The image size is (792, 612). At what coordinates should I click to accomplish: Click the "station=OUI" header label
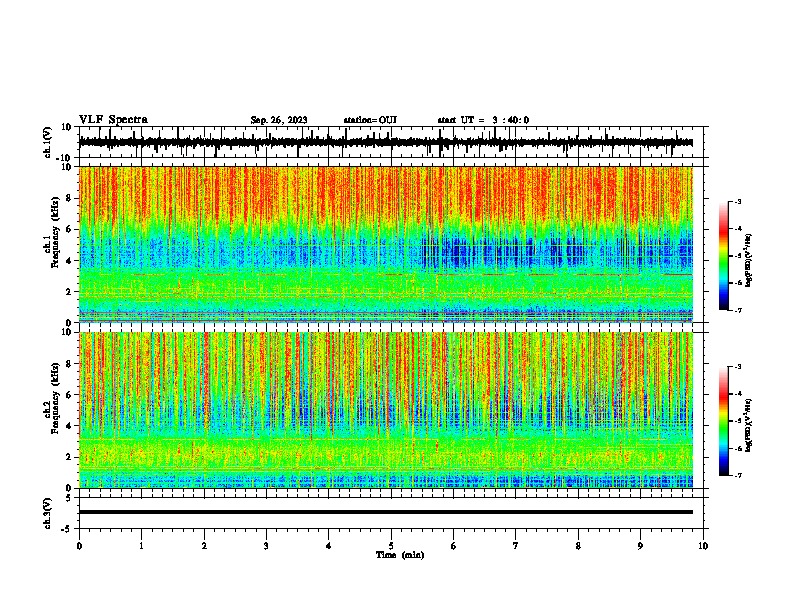[x=370, y=120]
